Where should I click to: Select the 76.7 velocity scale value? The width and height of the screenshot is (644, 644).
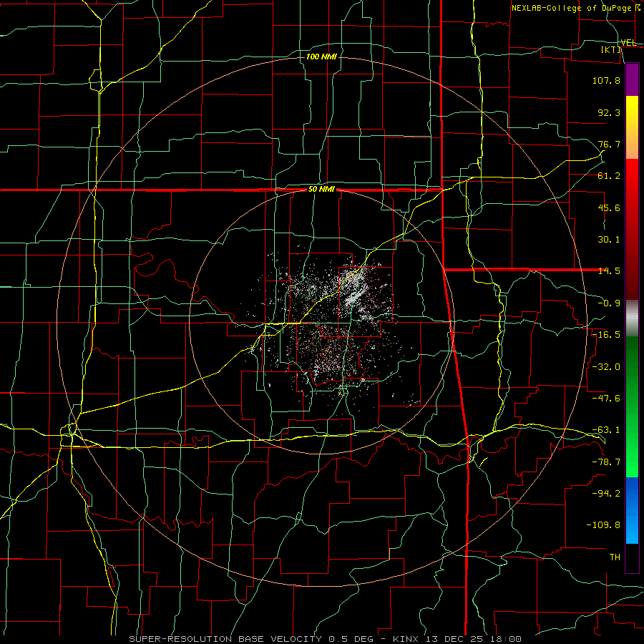(x=609, y=144)
